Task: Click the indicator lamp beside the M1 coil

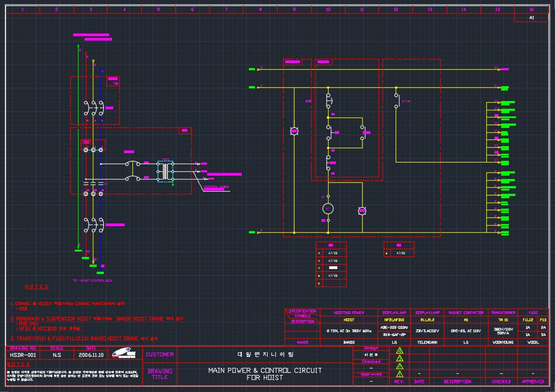Action: (362, 211)
